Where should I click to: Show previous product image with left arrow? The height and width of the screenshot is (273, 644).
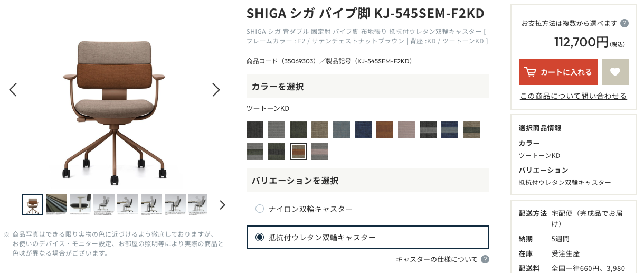(x=13, y=90)
